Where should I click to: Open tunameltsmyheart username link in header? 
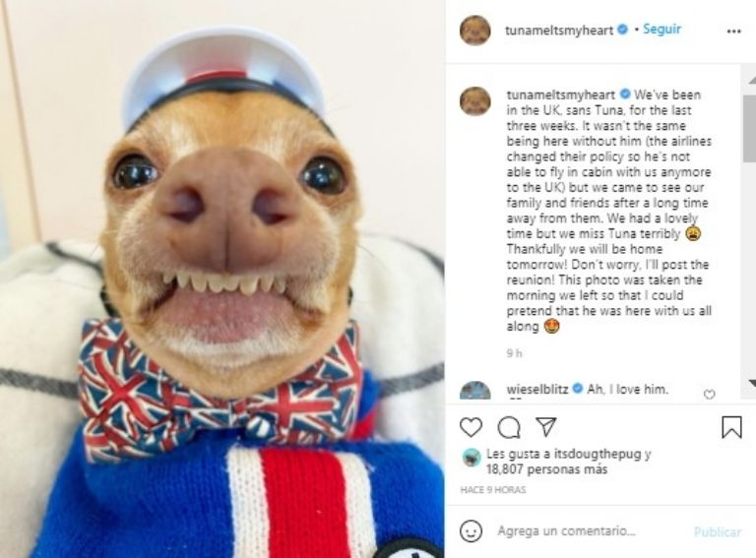point(559,30)
